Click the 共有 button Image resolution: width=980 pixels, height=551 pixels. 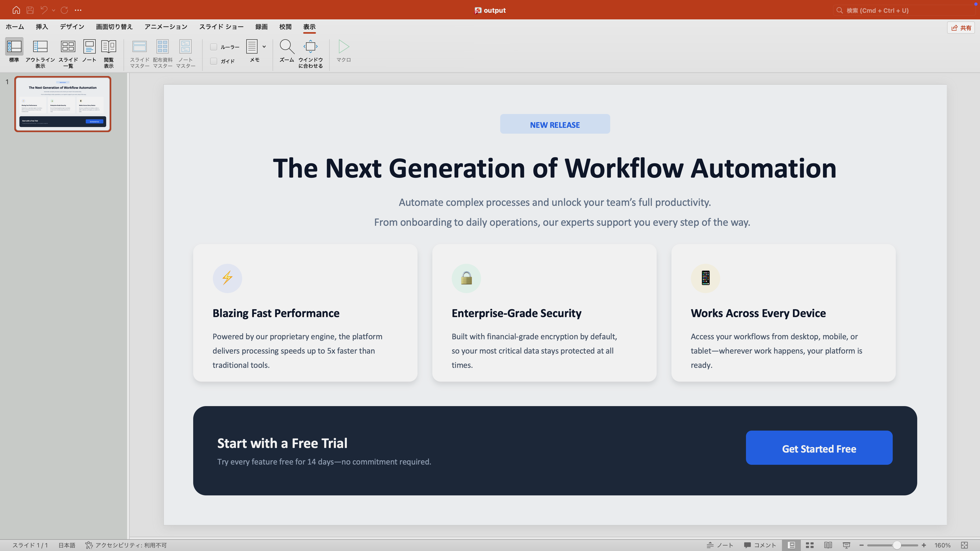pyautogui.click(x=961, y=27)
